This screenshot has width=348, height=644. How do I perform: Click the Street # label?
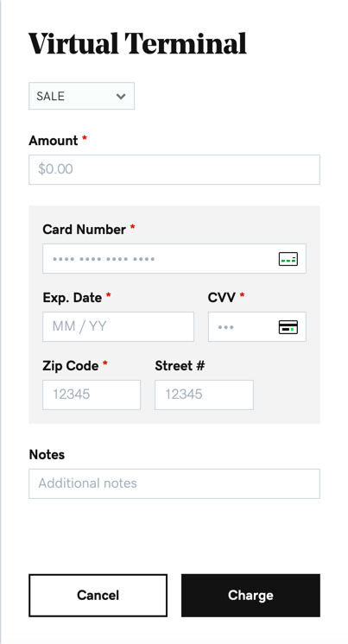pos(180,365)
